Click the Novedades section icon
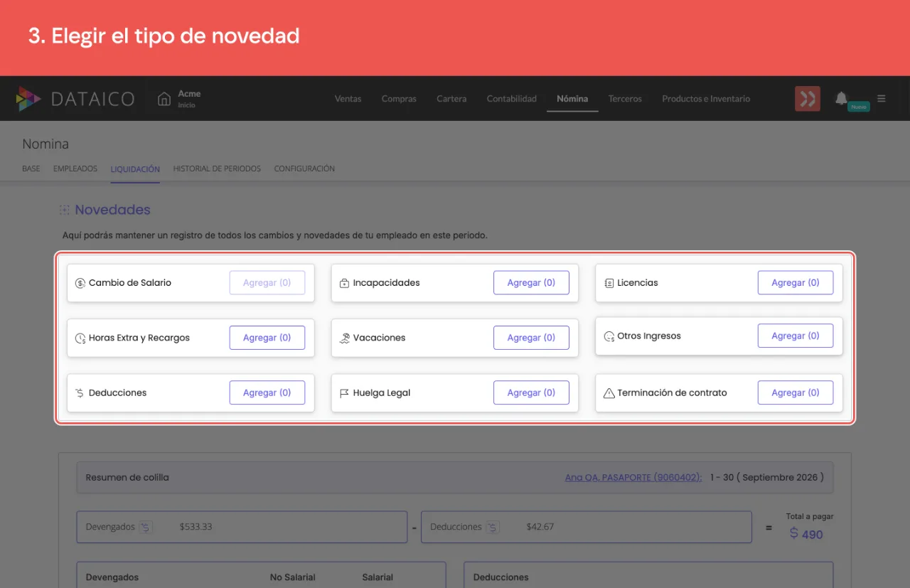 (x=65, y=210)
